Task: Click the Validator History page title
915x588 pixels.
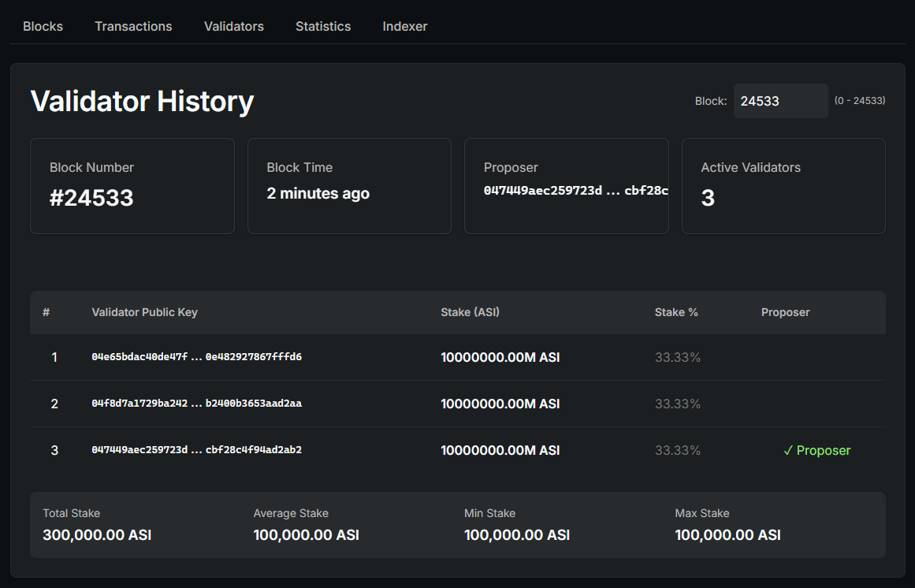Action: (x=142, y=101)
